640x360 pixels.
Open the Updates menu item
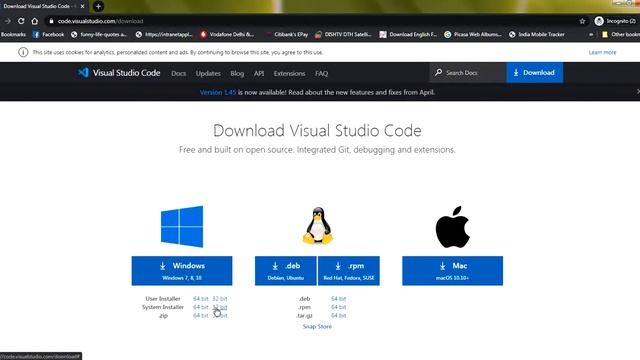(x=208, y=73)
